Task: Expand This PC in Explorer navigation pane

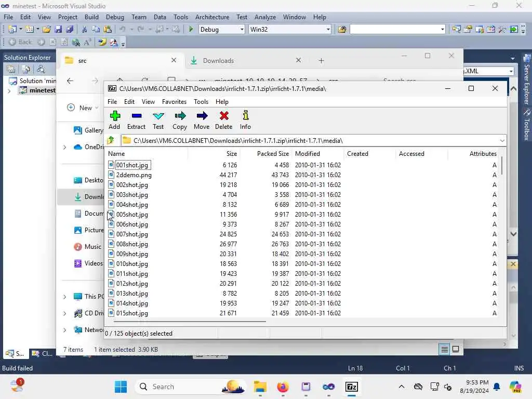Action: [65, 297]
